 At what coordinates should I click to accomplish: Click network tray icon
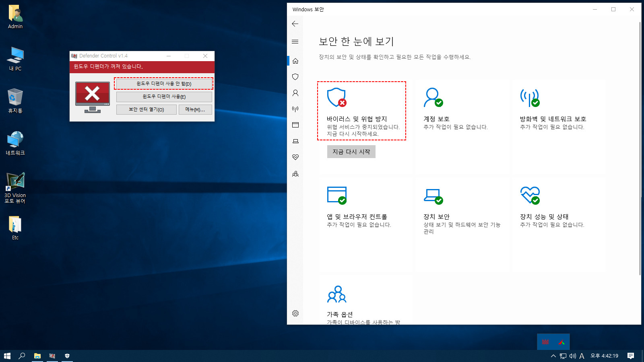(563, 356)
